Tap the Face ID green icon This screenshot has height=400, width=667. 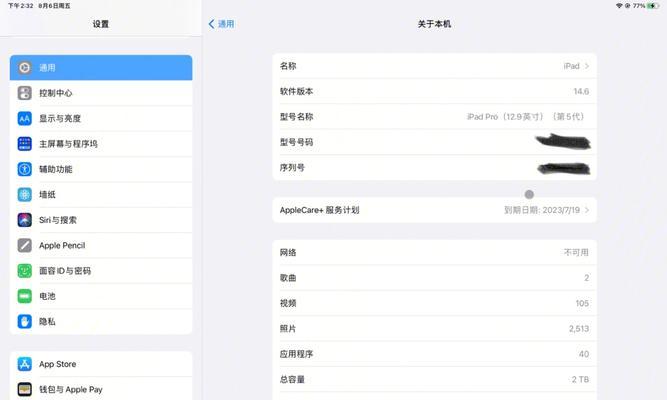coord(25,271)
